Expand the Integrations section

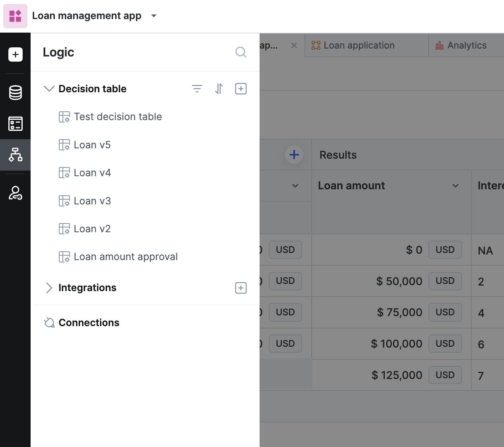click(49, 288)
